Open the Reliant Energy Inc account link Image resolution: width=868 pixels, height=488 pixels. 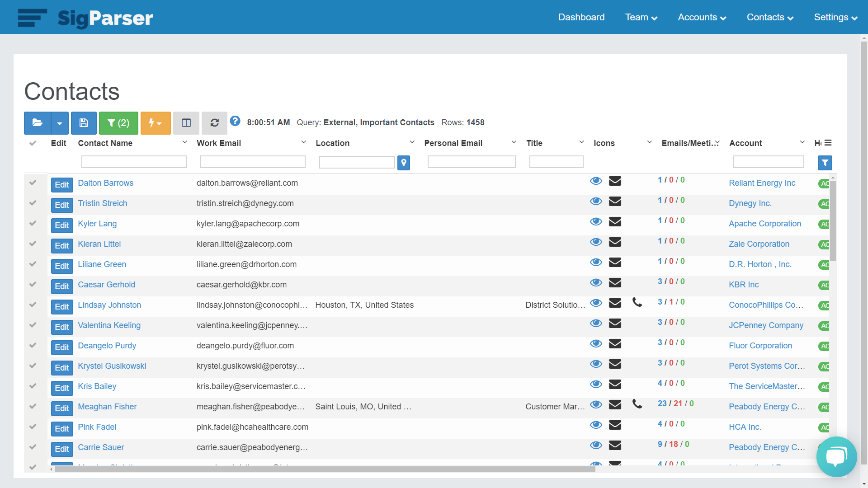pyautogui.click(x=762, y=183)
